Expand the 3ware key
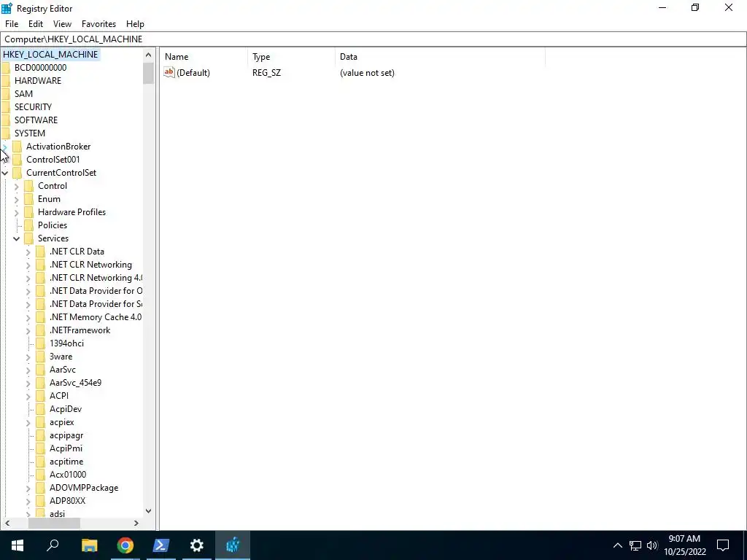The image size is (747, 560). [28, 357]
